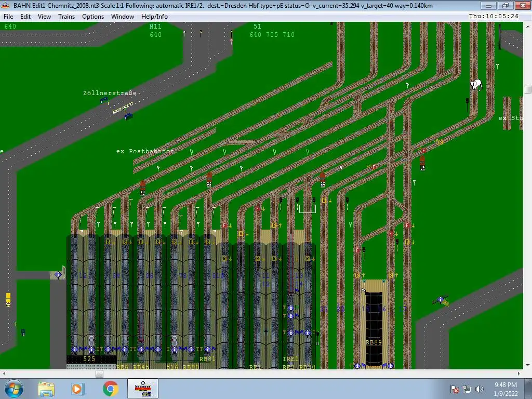Click the info diamond sign beside the station hall

pyautogui.click(x=58, y=274)
